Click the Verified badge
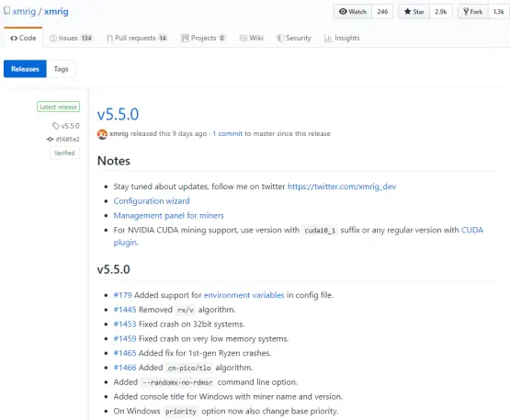 [64, 153]
